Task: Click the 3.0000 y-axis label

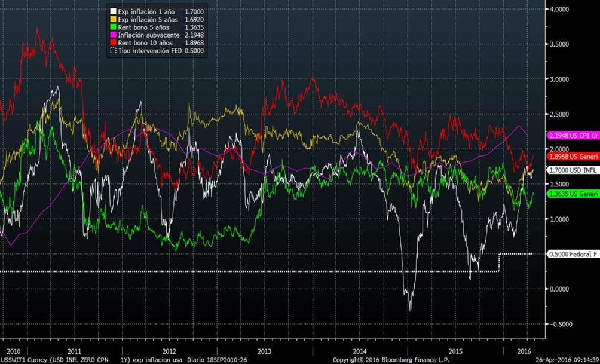Action: pos(559,79)
